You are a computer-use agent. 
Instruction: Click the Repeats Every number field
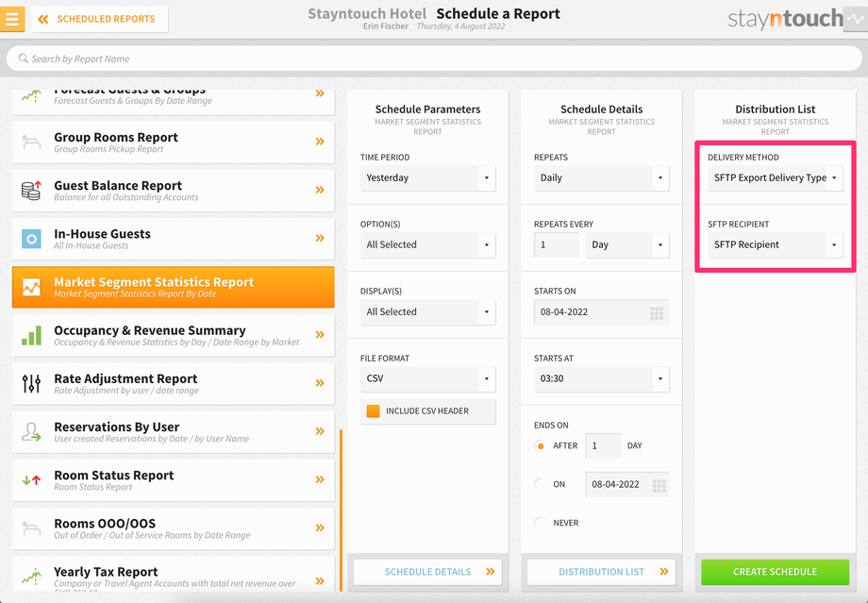(x=557, y=244)
